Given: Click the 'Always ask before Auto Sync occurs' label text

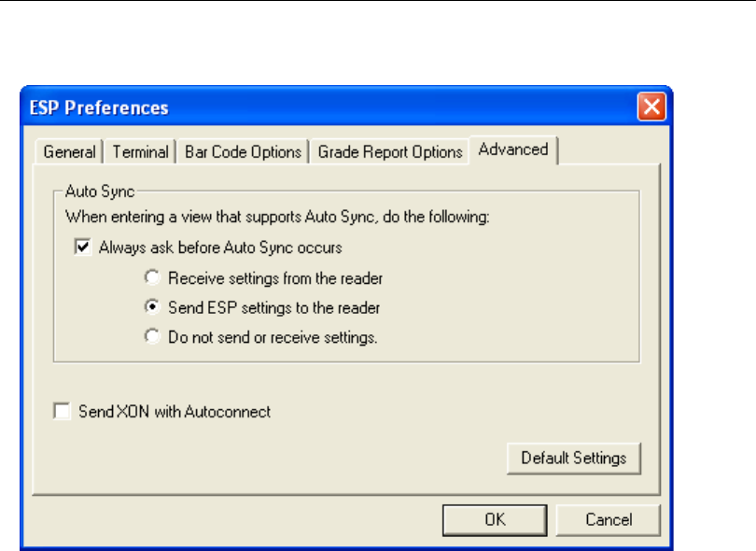Looking at the screenshot, I should pyautogui.click(x=220, y=248).
